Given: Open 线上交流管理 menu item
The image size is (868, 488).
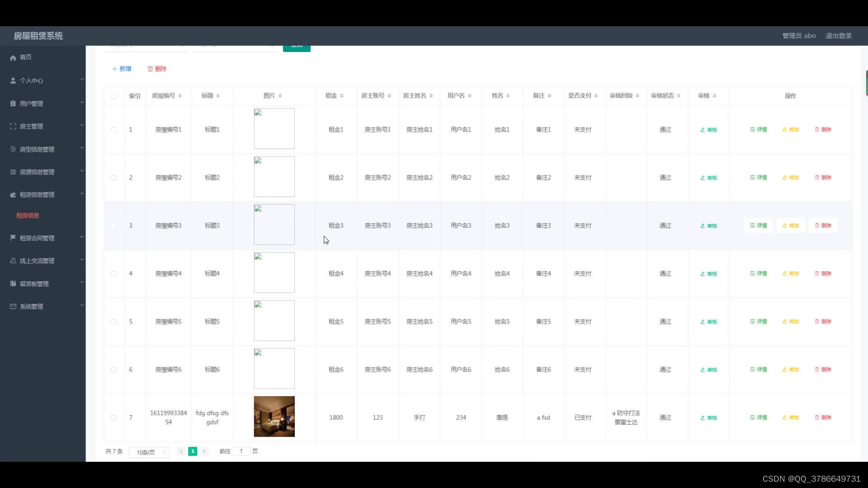Looking at the screenshot, I should pos(37,261).
